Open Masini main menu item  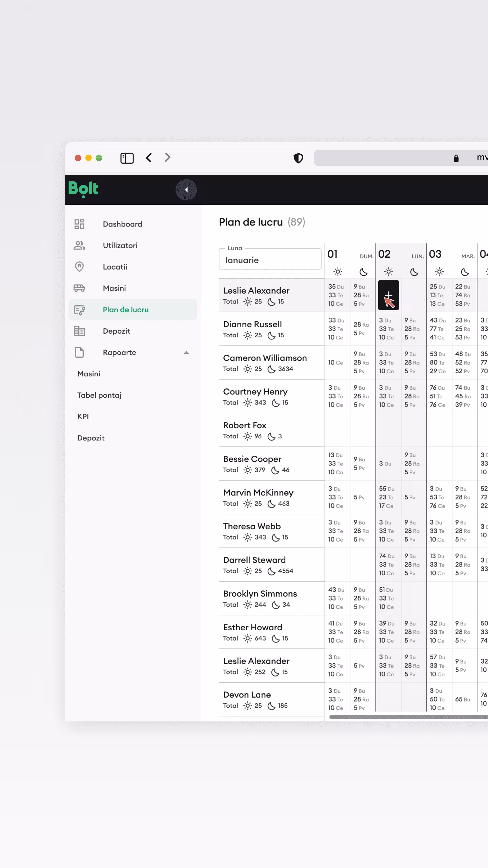pos(133,288)
